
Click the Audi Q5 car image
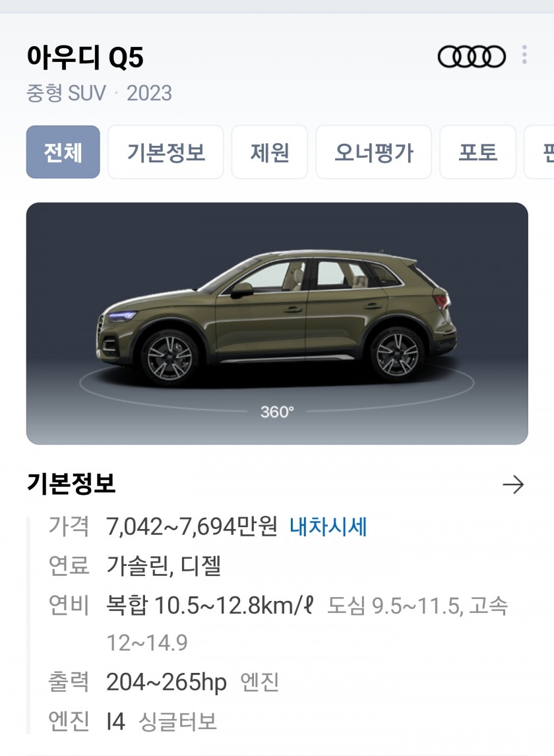click(x=277, y=318)
